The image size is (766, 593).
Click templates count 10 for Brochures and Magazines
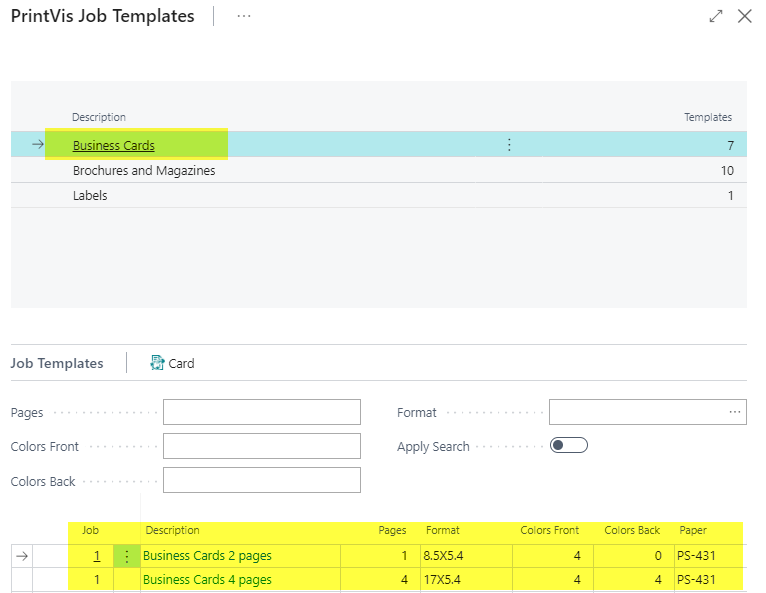727,170
